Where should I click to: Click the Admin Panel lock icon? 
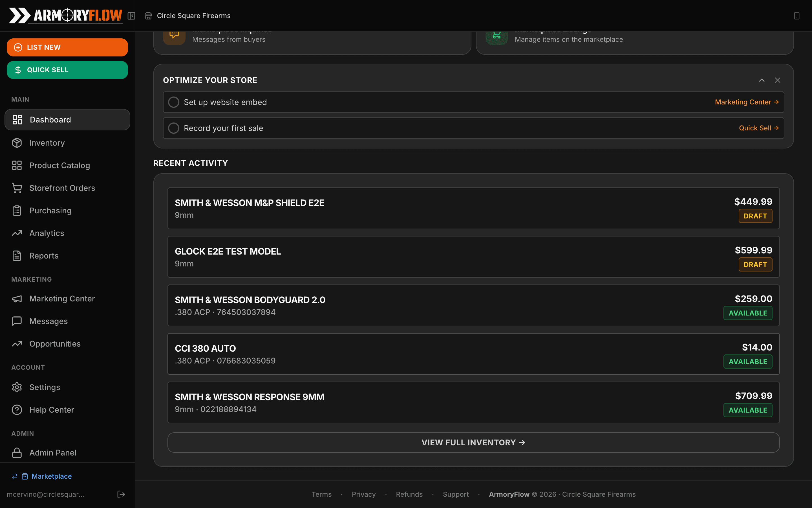coord(17,453)
